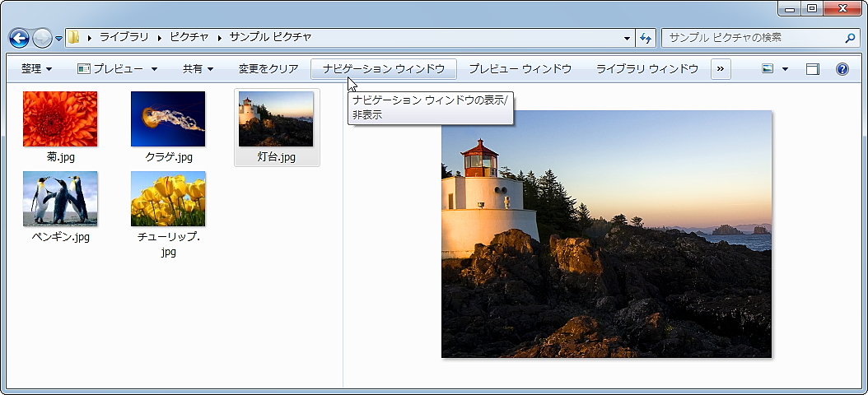Viewport: 868px width, 395px height.
Task: Click the ペンギン.jpg file name
Action: [61, 237]
